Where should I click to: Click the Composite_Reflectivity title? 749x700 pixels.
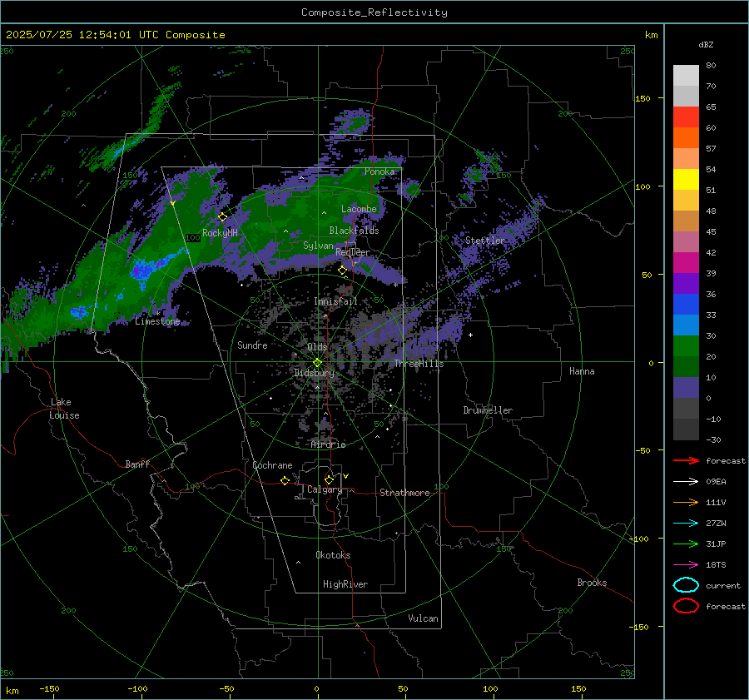pyautogui.click(x=374, y=12)
